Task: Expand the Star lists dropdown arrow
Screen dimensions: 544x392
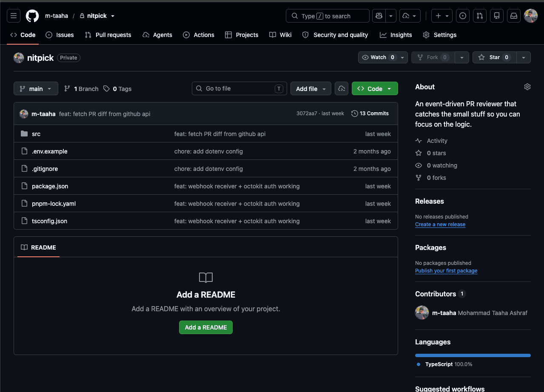Action: (x=524, y=57)
